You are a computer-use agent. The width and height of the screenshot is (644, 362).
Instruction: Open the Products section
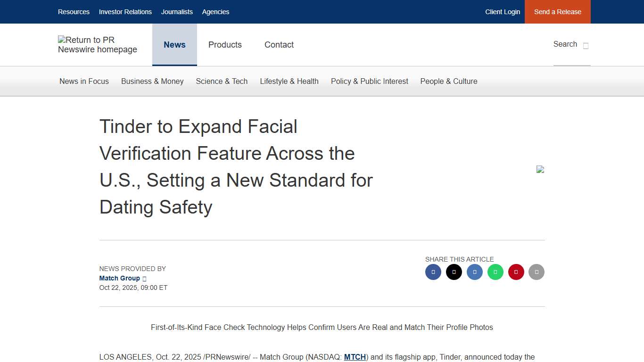(225, 45)
